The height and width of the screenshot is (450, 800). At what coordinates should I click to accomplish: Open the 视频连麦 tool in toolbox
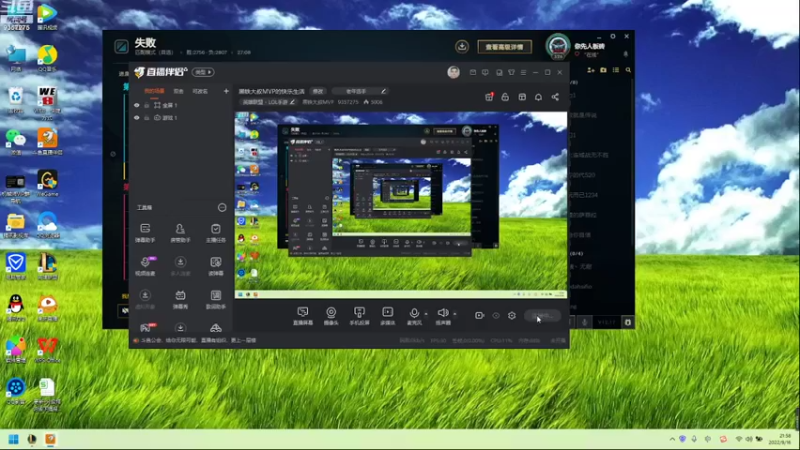point(145,266)
